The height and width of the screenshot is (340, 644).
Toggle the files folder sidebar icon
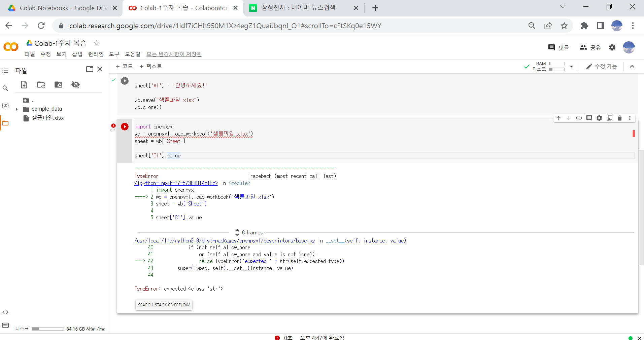click(x=5, y=123)
